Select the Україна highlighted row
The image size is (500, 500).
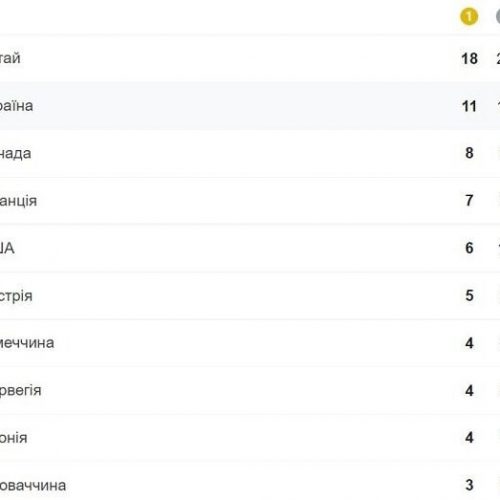250,106
